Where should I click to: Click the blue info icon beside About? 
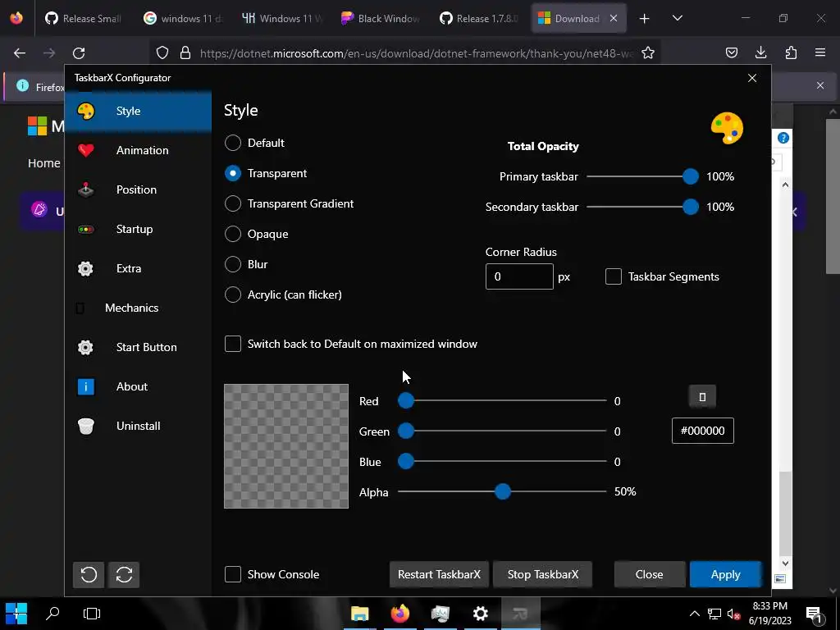[x=85, y=387]
